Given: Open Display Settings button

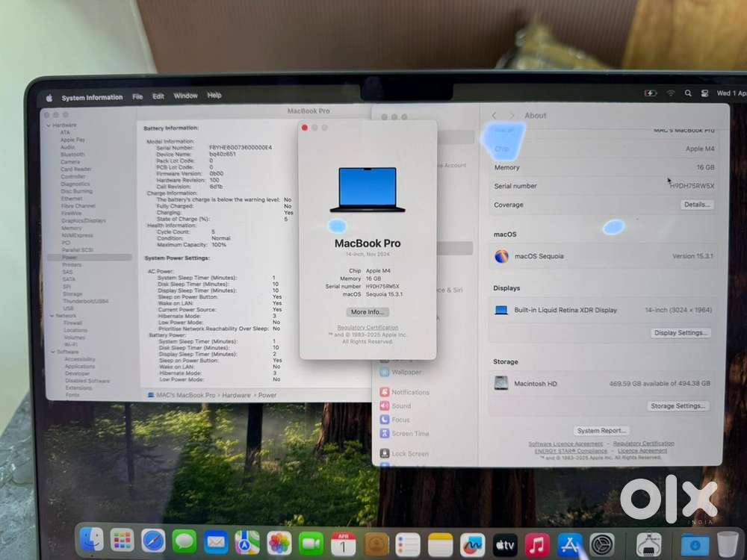Looking at the screenshot, I should click(x=681, y=333).
